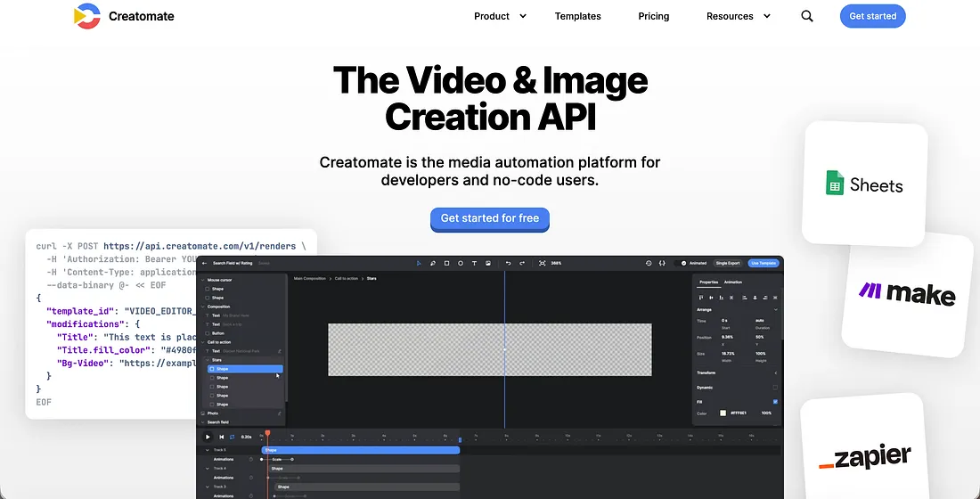Viewport: 980px width, 499px height.
Task: Click the #FFF8E1 color hex field
Action: (739, 413)
